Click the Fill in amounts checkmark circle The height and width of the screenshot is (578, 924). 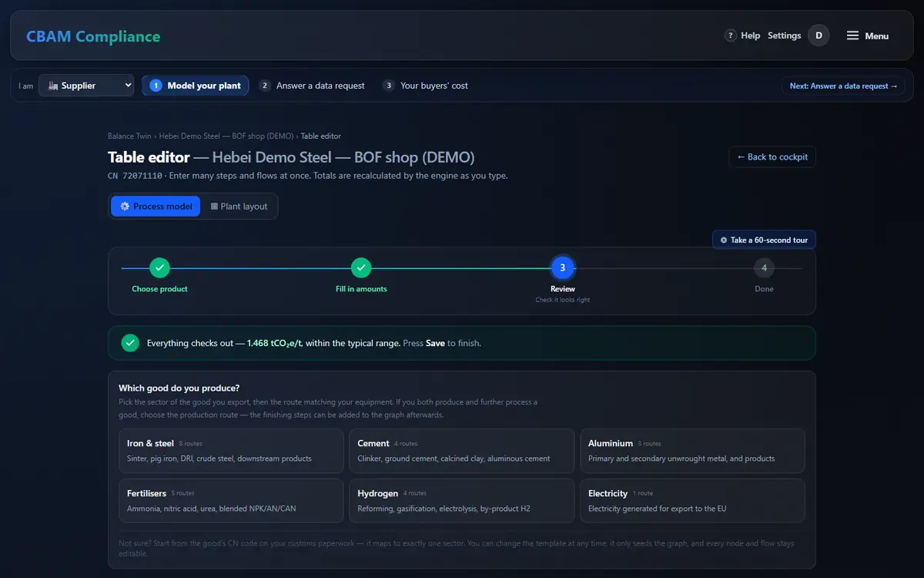pos(361,268)
